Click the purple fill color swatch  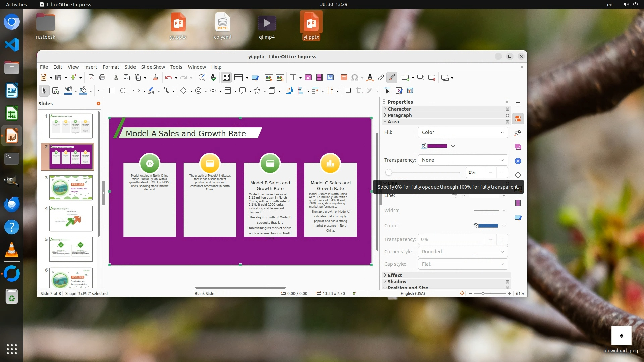pyautogui.click(x=437, y=146)
